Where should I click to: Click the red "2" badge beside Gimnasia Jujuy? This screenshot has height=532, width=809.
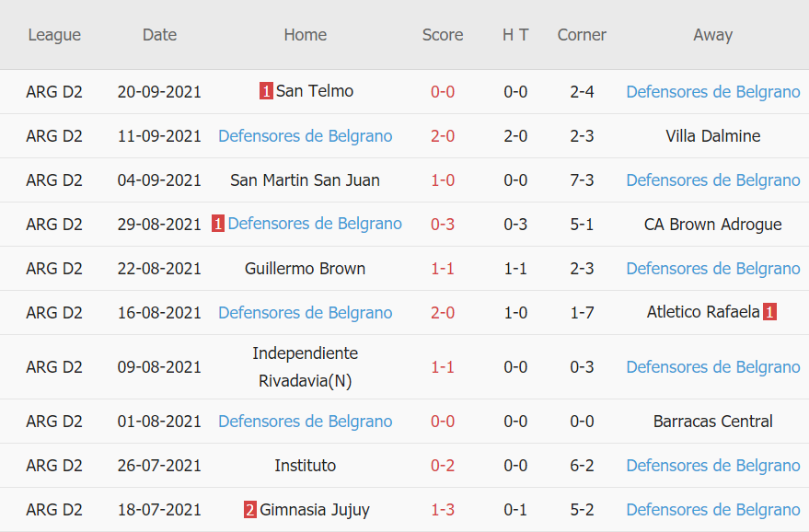(250, 510)
